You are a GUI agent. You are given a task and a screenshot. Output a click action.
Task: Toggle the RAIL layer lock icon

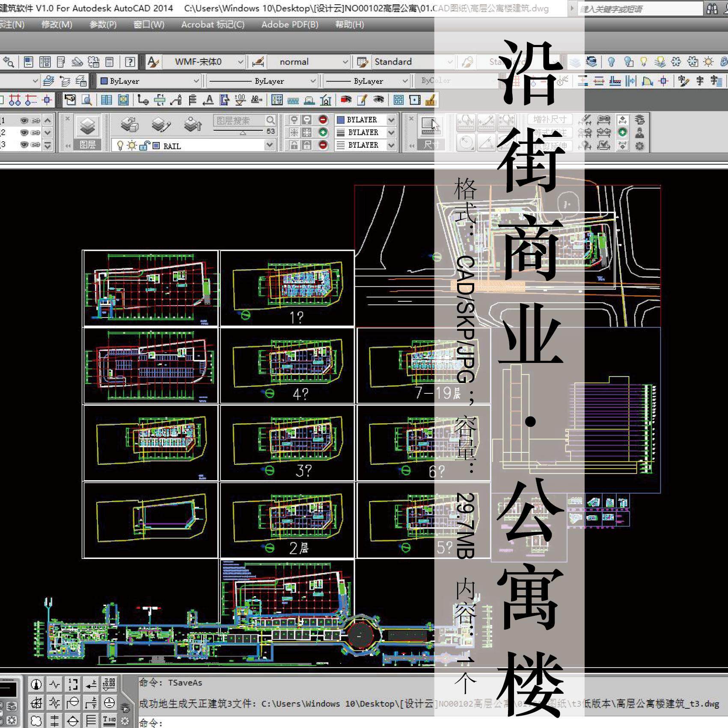(x=144, y=146)
